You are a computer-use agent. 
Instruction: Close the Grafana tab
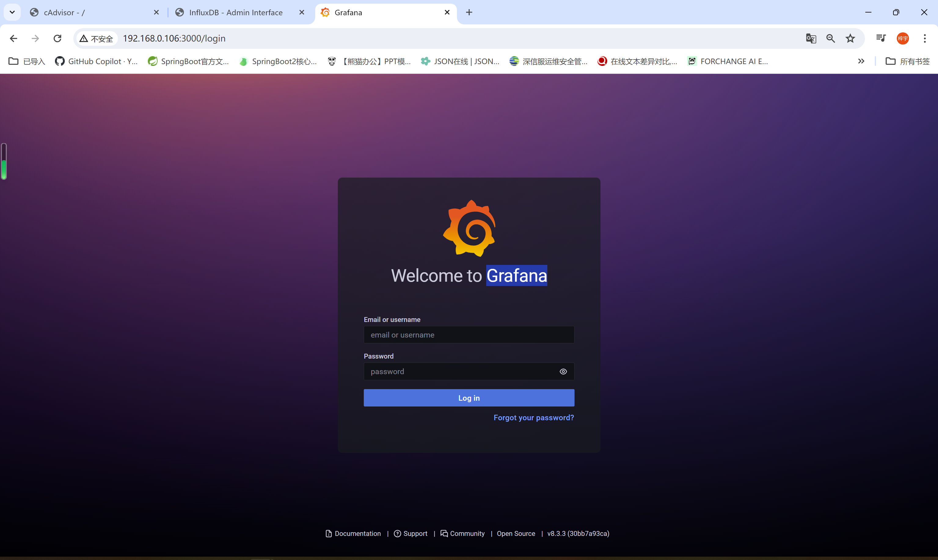pos(447,13)
